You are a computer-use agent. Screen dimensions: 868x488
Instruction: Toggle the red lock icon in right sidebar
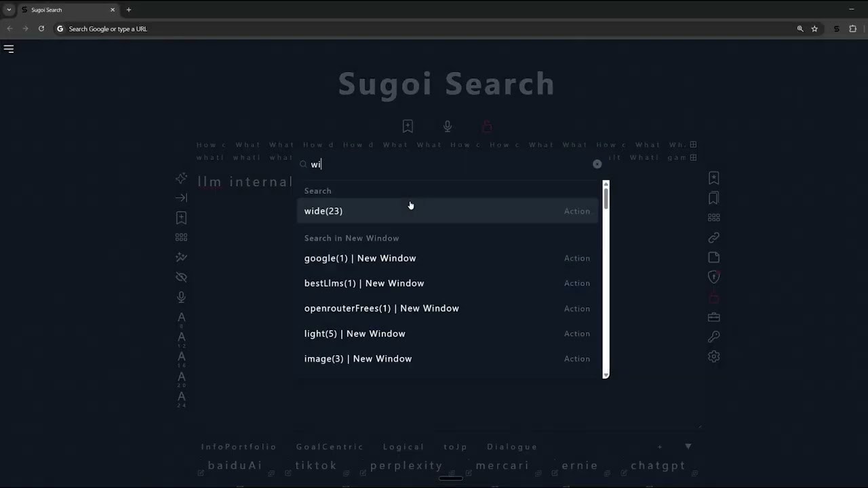point(713,297)
